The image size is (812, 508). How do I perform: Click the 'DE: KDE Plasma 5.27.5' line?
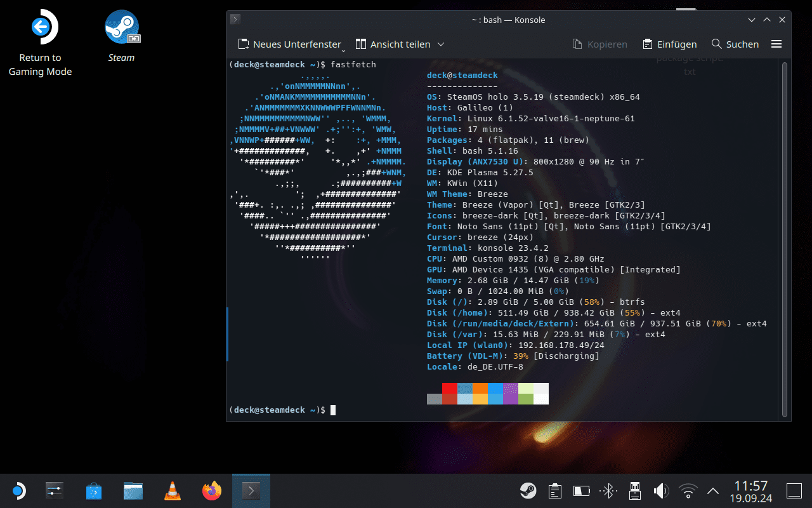(x=480, y=173)
